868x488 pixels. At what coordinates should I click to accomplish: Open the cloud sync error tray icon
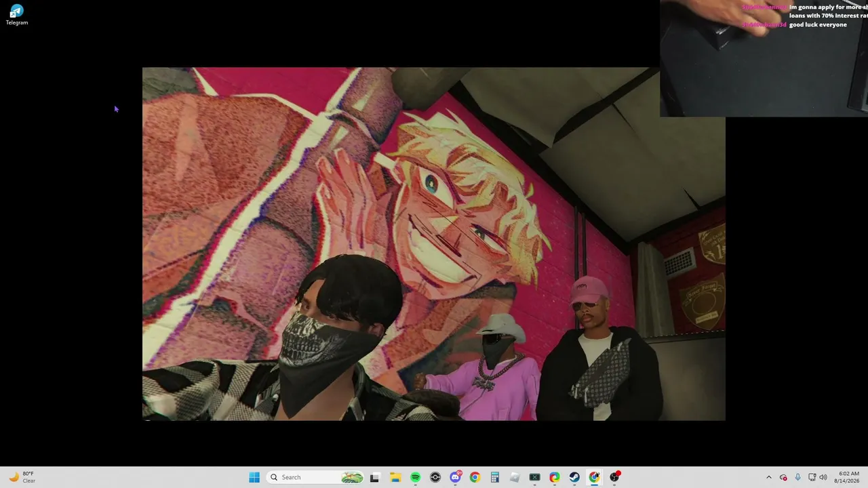[783, 477]
